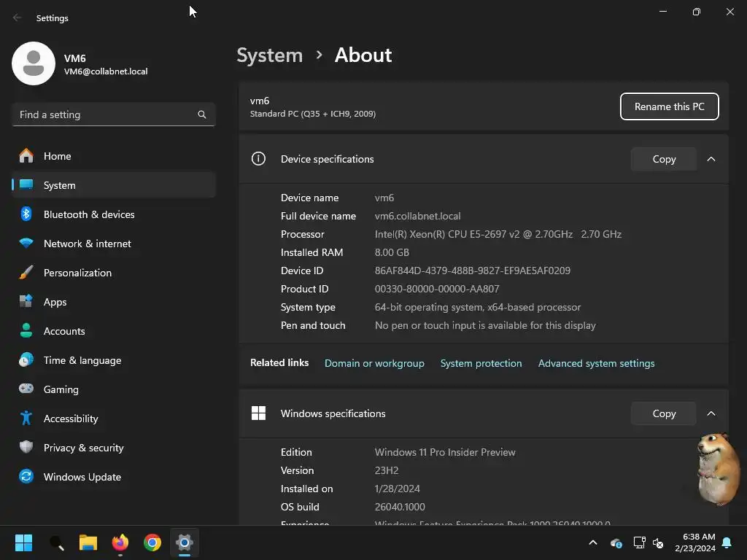Launch Firefox from the taskbar

pos(120,542)
